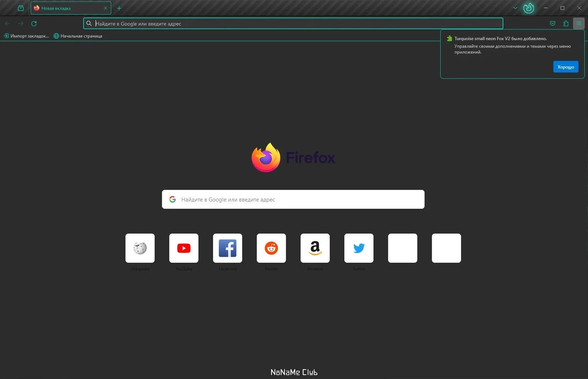Open the Twitter shortcut tile
588x379 pixels.
359,248
